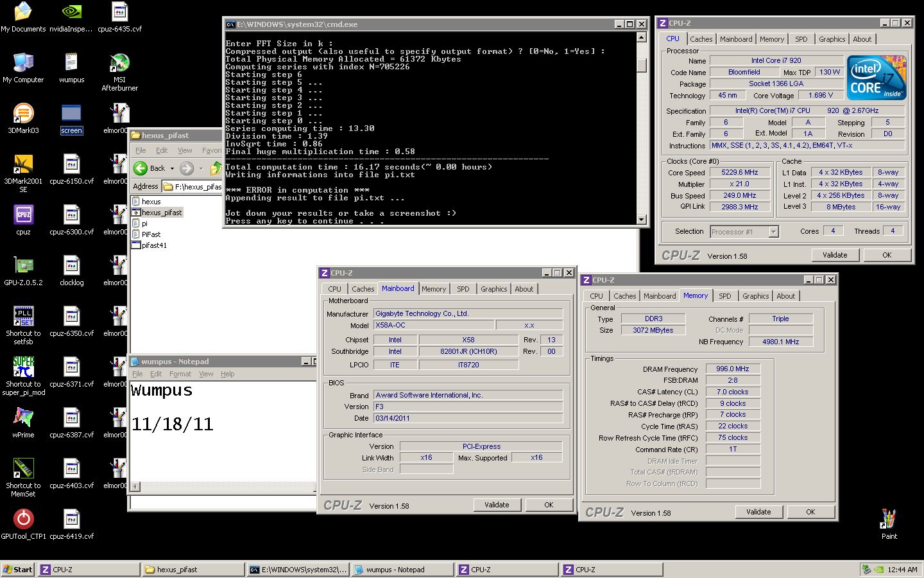The width and height of the screenshot is (924, 578).
Task: Click the address field F:\hexus_pifas
Action: coord(193,187)
